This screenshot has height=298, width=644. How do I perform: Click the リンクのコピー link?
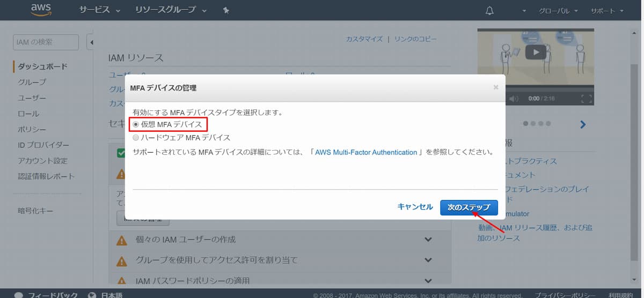click(x=415, y=39)
